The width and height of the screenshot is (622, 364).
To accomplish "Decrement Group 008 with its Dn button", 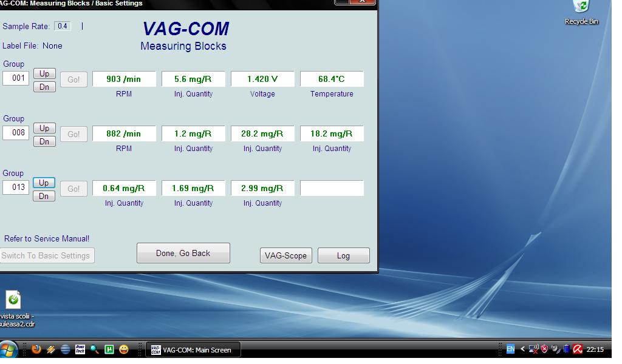I will pyautogui.click(x=44, y=141).
